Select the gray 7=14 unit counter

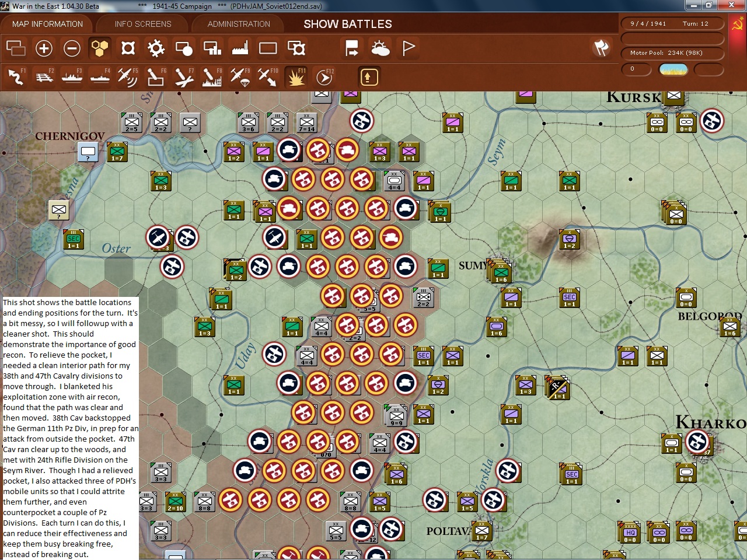pos(306,123)
